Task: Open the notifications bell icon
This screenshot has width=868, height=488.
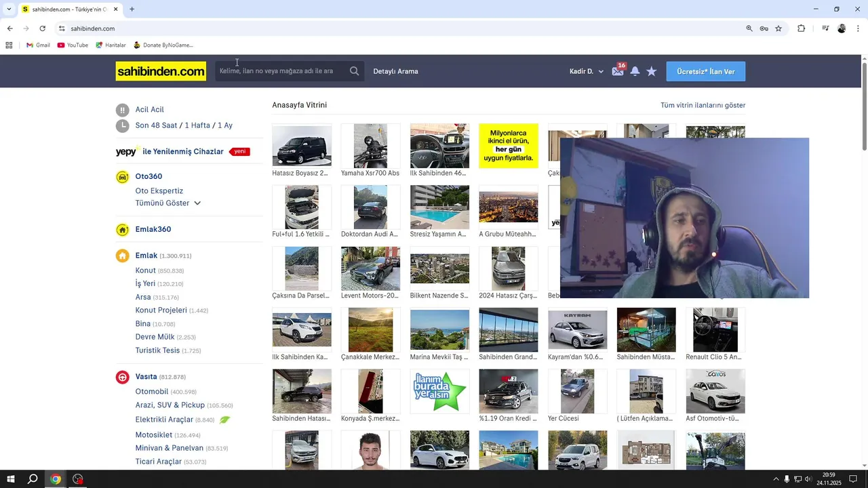Action: (x=635, y=71)
